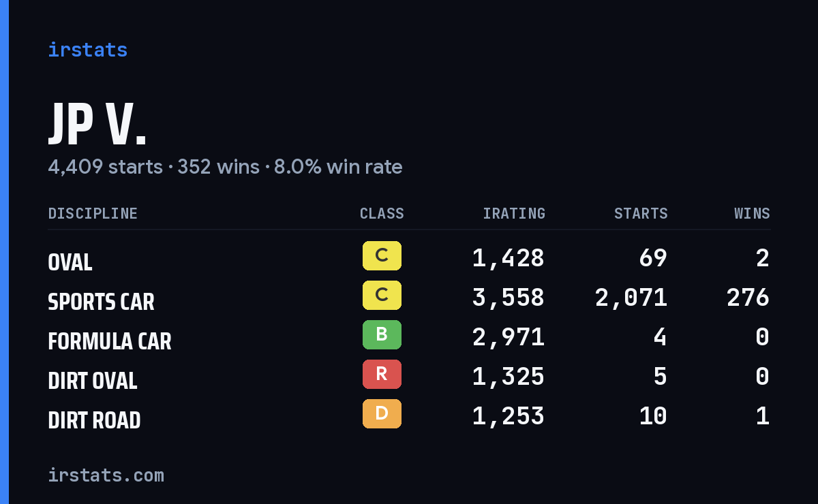Open the irstats logo link

point(88,50)
